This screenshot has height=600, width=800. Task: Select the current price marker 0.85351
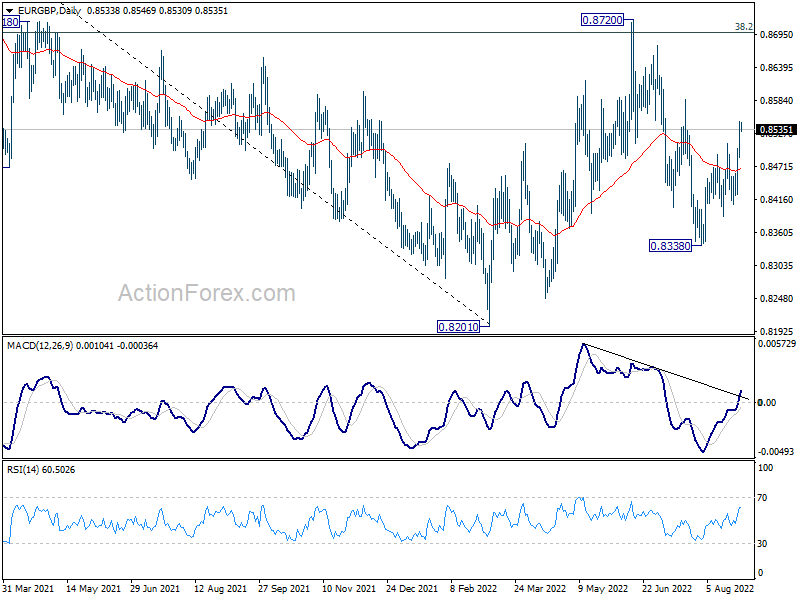(x=777, y=130)
